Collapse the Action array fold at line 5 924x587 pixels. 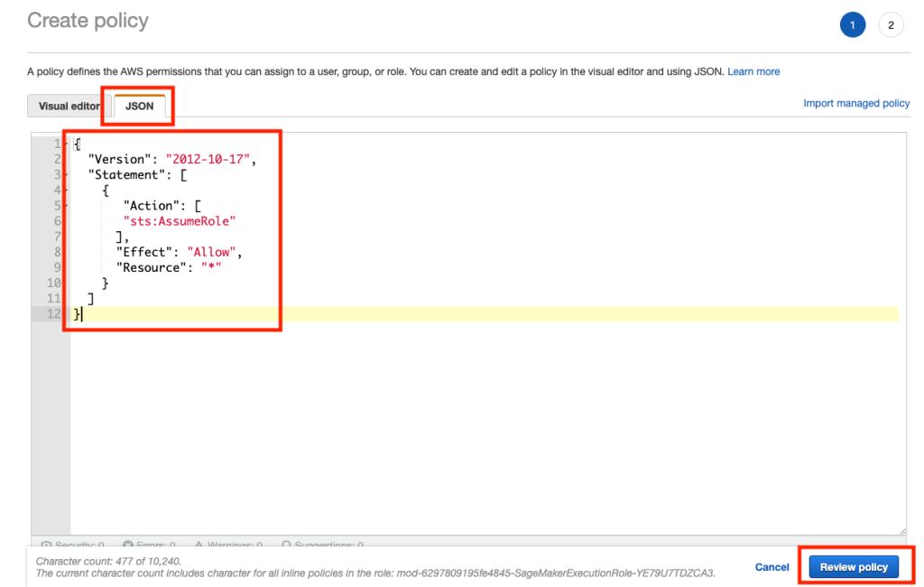(x=66, y=206)
